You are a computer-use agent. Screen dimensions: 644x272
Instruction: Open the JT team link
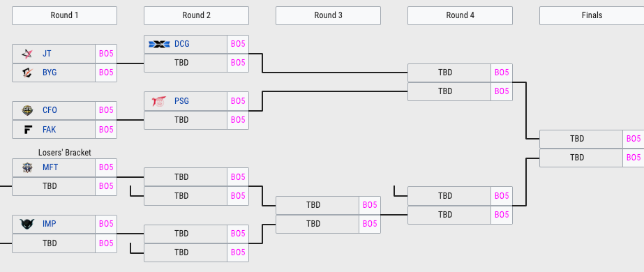coord(47,54)
